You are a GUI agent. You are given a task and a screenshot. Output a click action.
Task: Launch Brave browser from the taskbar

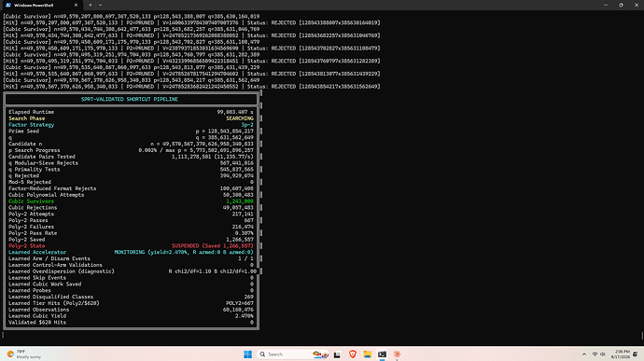(x=353, y=354)
